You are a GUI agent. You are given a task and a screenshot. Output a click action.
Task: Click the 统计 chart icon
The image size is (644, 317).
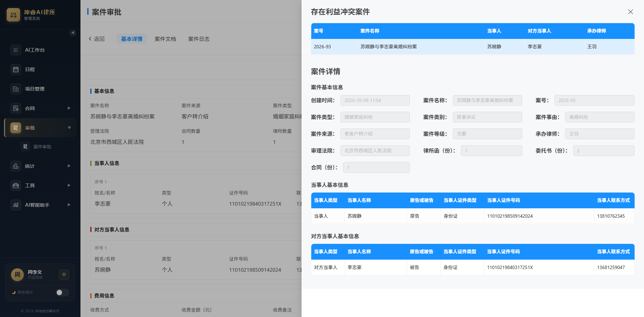(x=16, y=166)
